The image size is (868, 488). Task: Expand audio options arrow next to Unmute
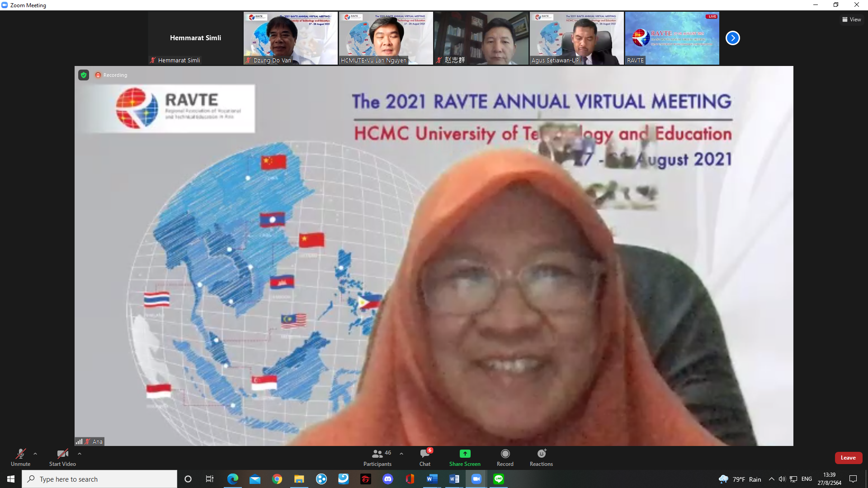point(35,454)
